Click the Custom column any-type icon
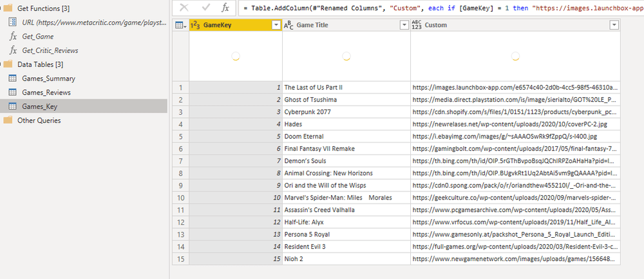This screenshot has height=279, width=644. [417, 25]
